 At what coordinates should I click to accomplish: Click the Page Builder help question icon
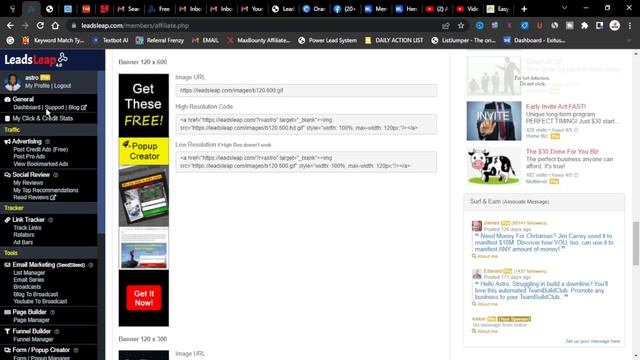[x=52, y=312]
